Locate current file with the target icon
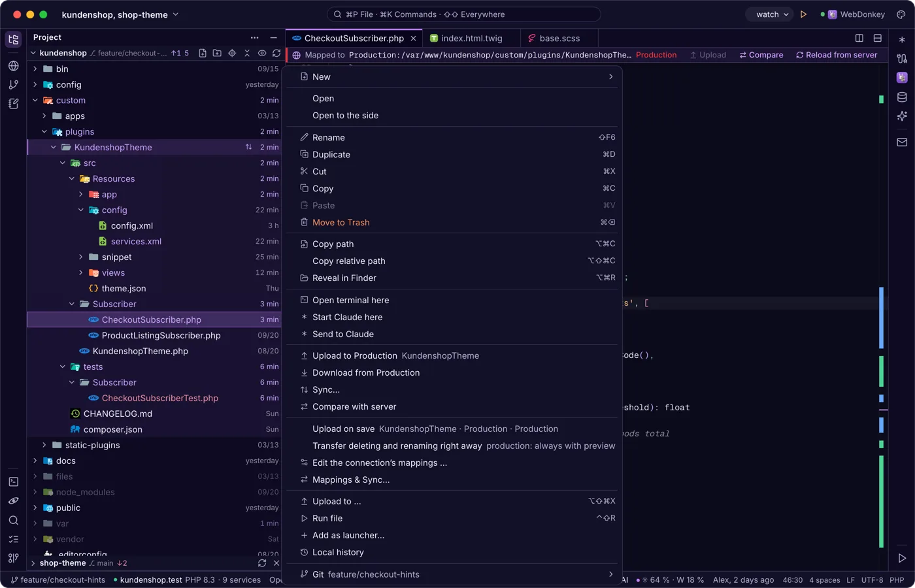 click(232, 53)
